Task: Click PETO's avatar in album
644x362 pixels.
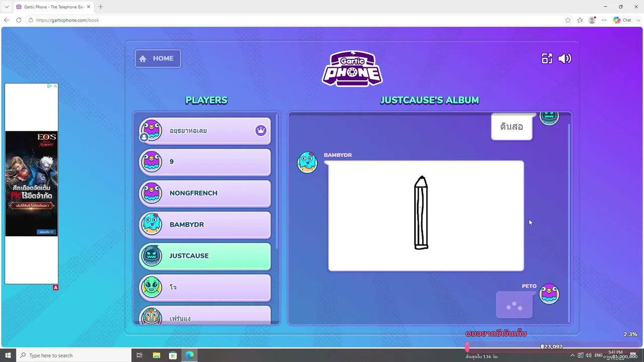Action: coord(549,294)
